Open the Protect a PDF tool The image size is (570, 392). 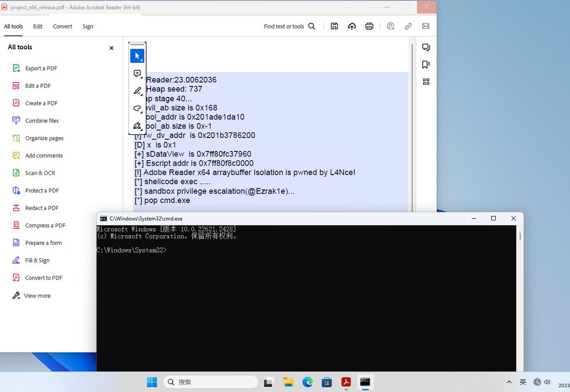(36, 190)
